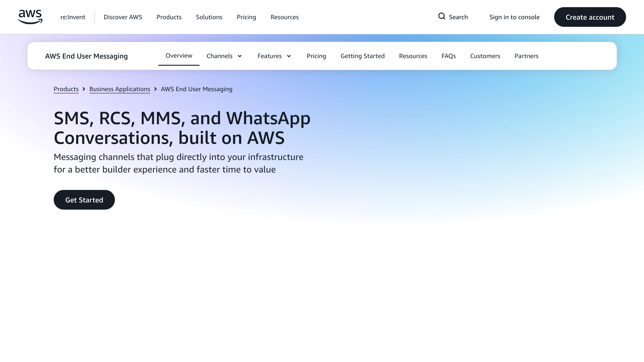Open the Partners tab
The height and width of the screenshot is (362, 644).
[x=526, y=56]
